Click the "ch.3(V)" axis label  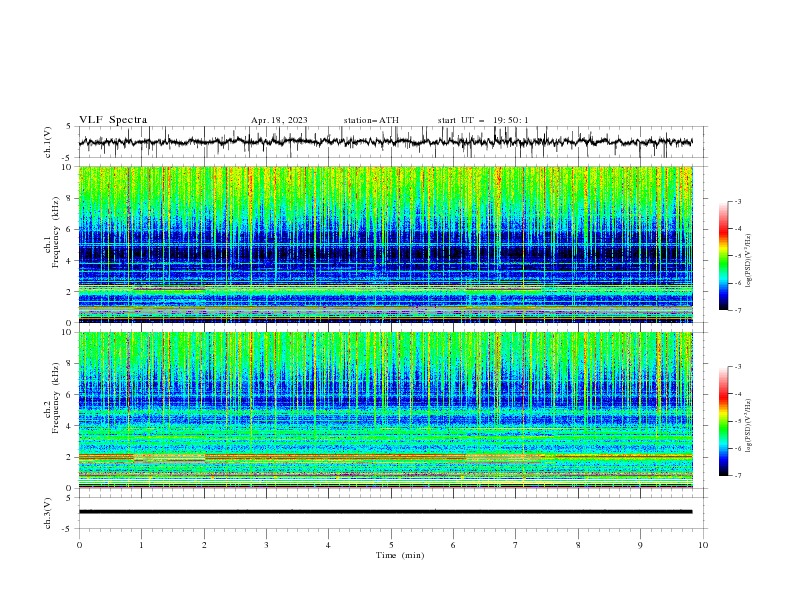click(48, 513)
